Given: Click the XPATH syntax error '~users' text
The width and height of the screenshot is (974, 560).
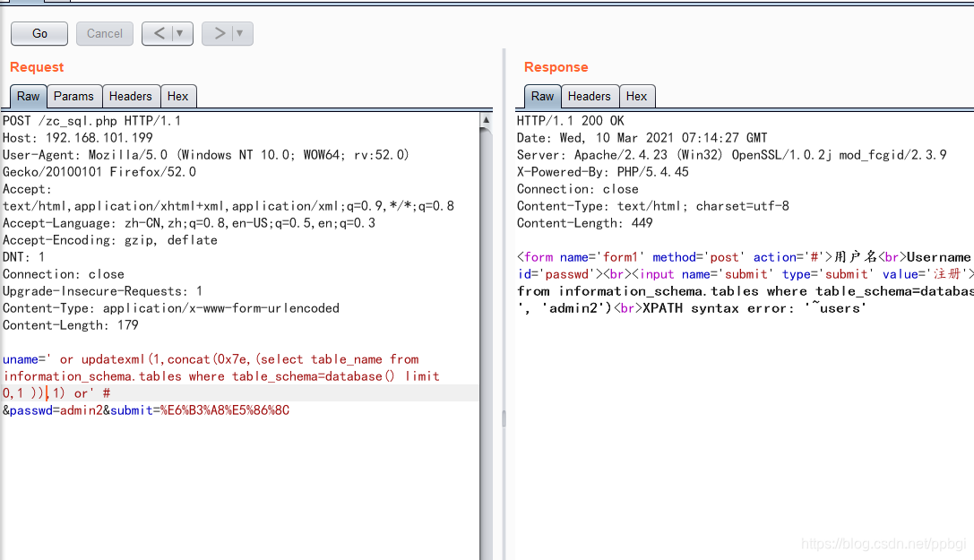Looking at the screenshot, I should [754, 308].
